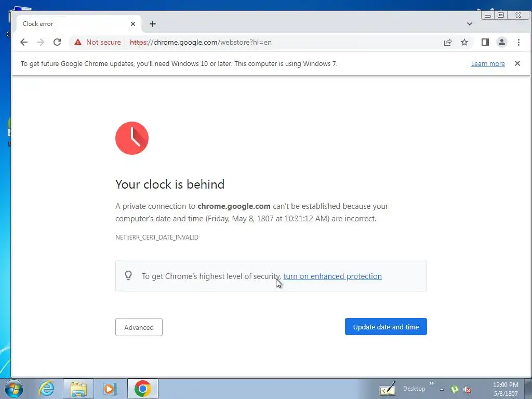Open a new tab with plus button
Image resolution: width=532 pixels, height=399 pixels.
click(x=153, y=24)
